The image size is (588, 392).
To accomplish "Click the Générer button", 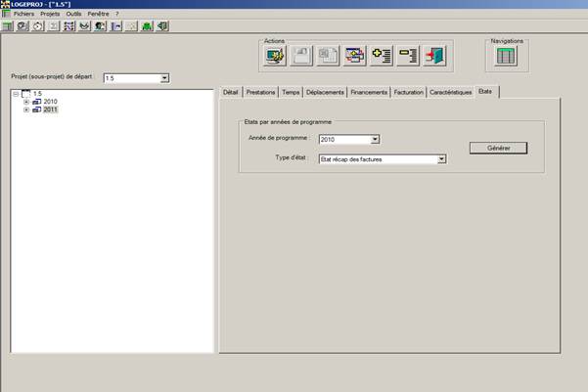I will pos(499,148).
